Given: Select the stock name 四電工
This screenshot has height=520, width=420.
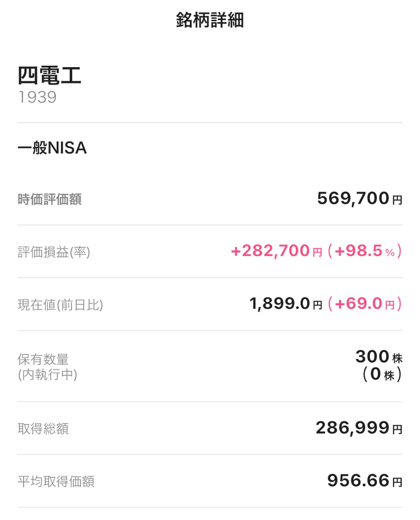Looking at the screenshot, I should click(x=49, y=76).
